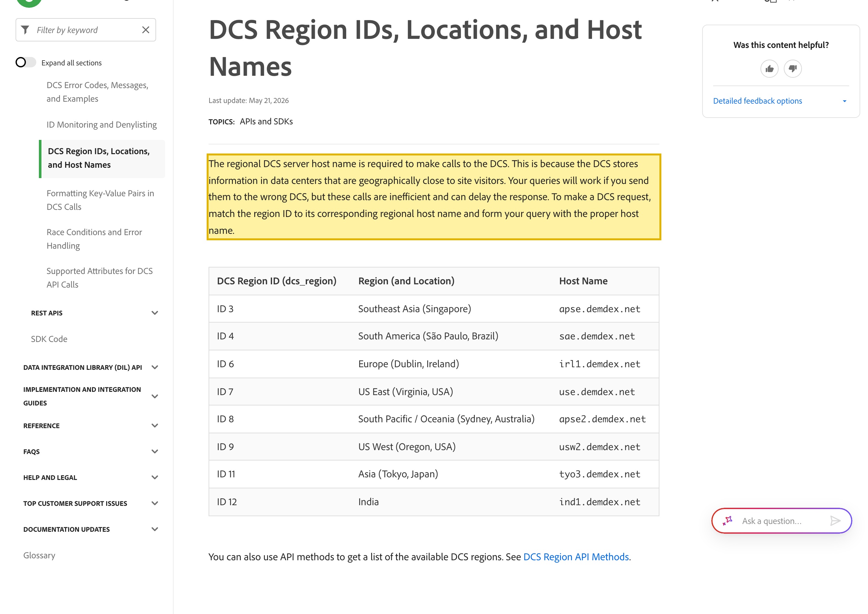Open DCS Error Codes, Messages, and Examples
The height and width of the screenshot is (614, 868).
(97, 92)
